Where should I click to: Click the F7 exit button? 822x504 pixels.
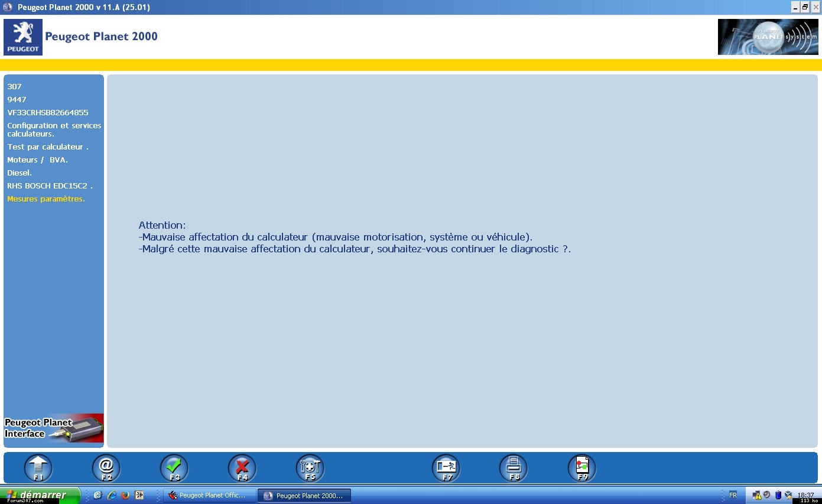[x=446, y=468]
